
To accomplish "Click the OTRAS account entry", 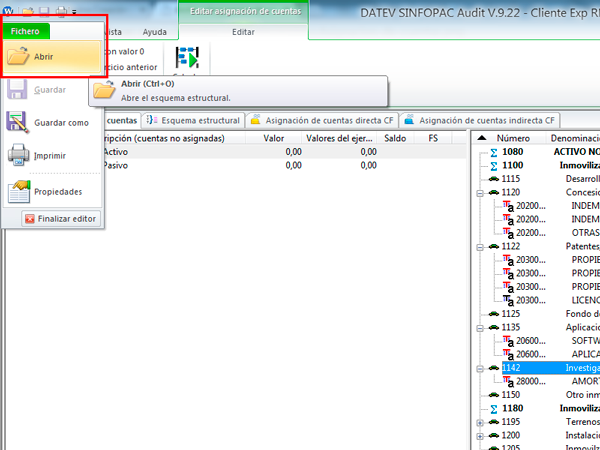I will (585, 233).
